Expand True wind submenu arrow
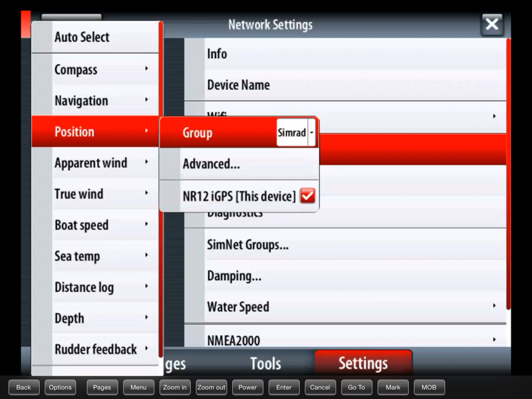Screen dimensions: 532x399 pos(146,193)
